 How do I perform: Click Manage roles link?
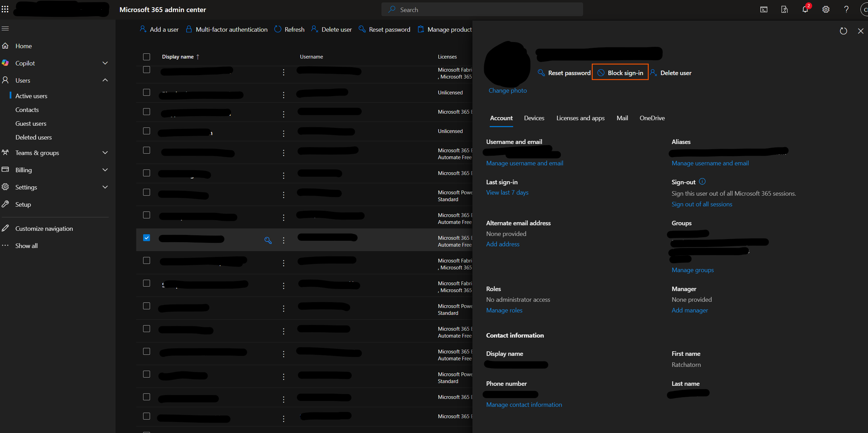[x=504, y=310]
